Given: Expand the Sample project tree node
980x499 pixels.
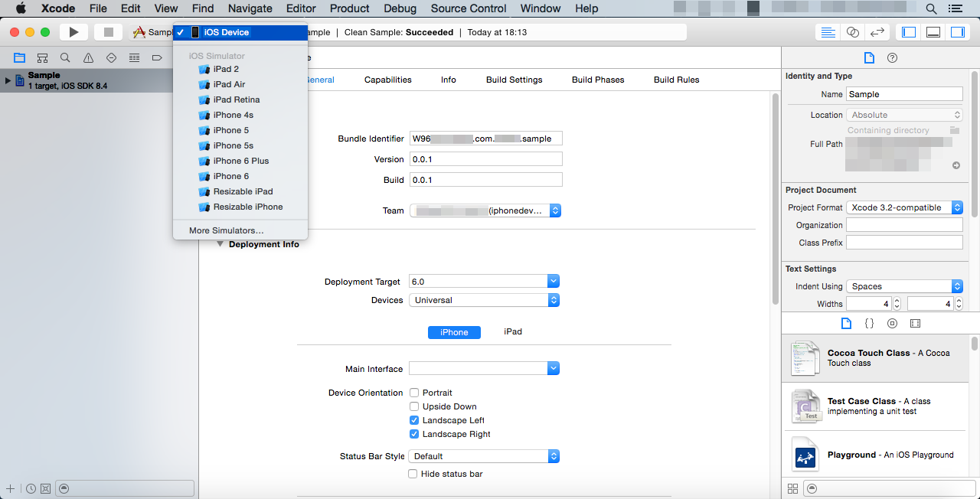Looking at the screenshot, I should [8, 80].
